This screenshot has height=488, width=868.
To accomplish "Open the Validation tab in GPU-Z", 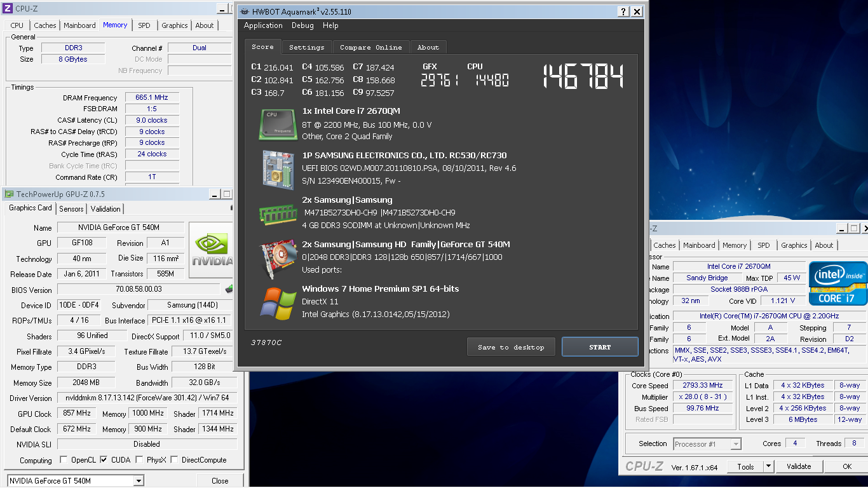I will pos(105,208).
